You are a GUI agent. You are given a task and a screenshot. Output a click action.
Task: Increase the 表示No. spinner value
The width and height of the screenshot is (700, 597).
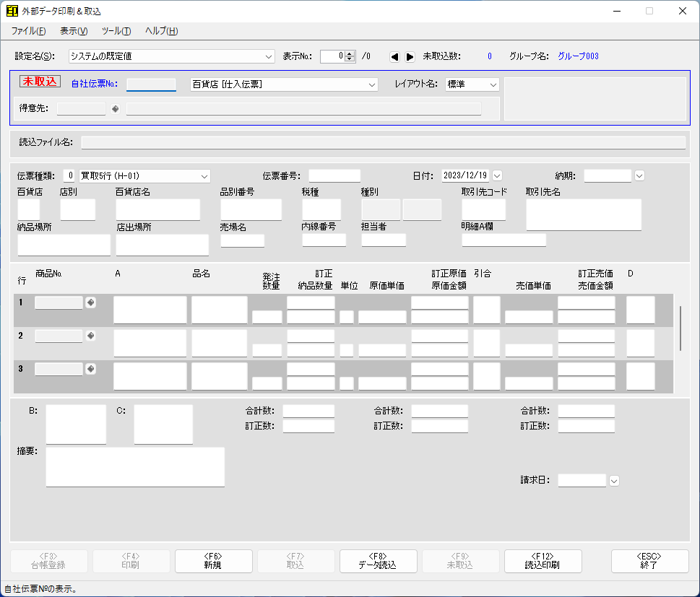point(350,53)
